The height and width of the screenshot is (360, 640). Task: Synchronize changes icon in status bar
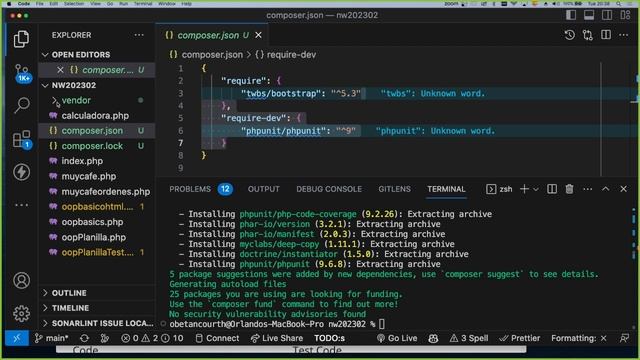click(84, 338)
